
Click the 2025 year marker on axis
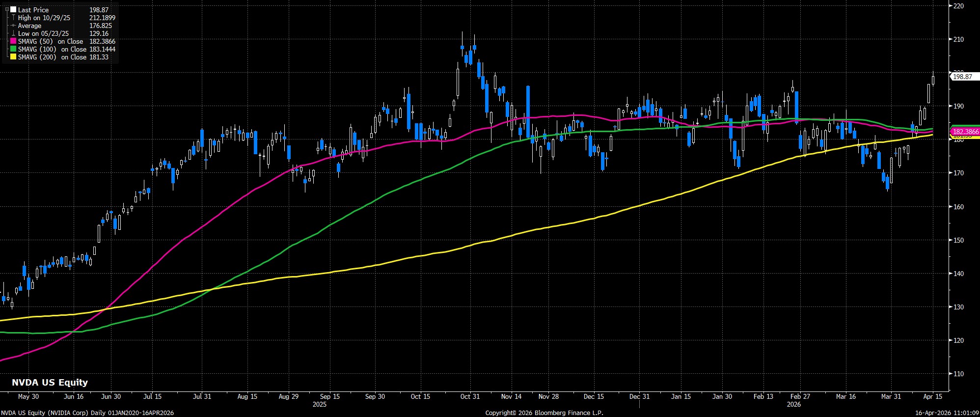(x=319, y=405)
